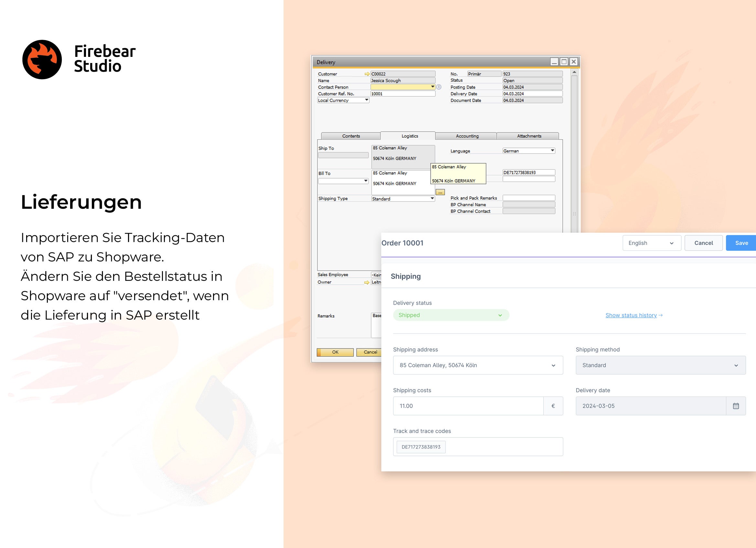756x548 pixels.
Task: Select the Logistics tab in SAP Delivery
Action: pyautogui.click(x=409, y=135)
